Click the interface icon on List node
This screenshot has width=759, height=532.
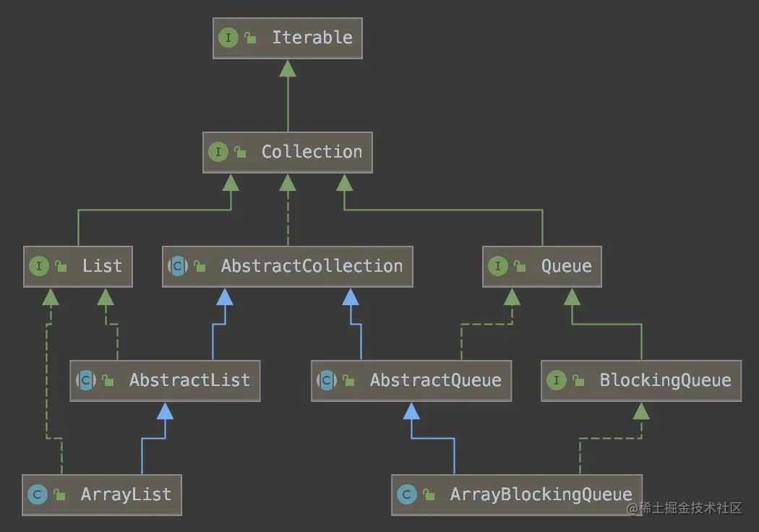pos(39,266)
